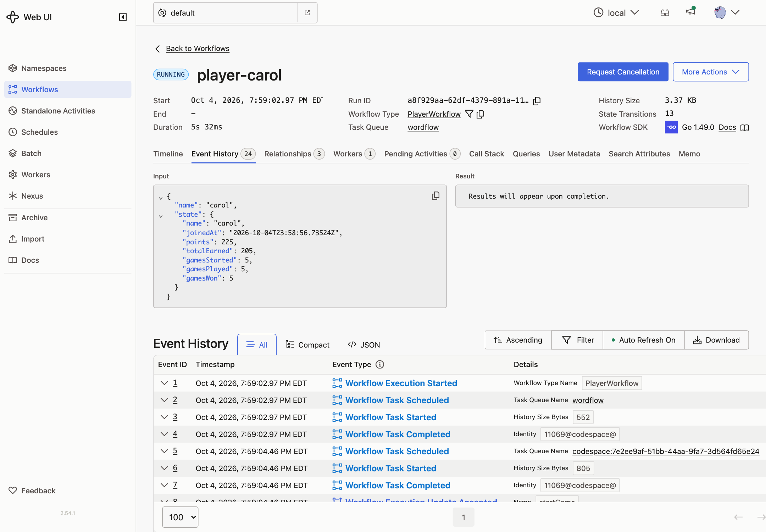Screen dimensions: 766x532
Task: Expand event 1 Workflow Execution Started row
Action: point(164,383)
